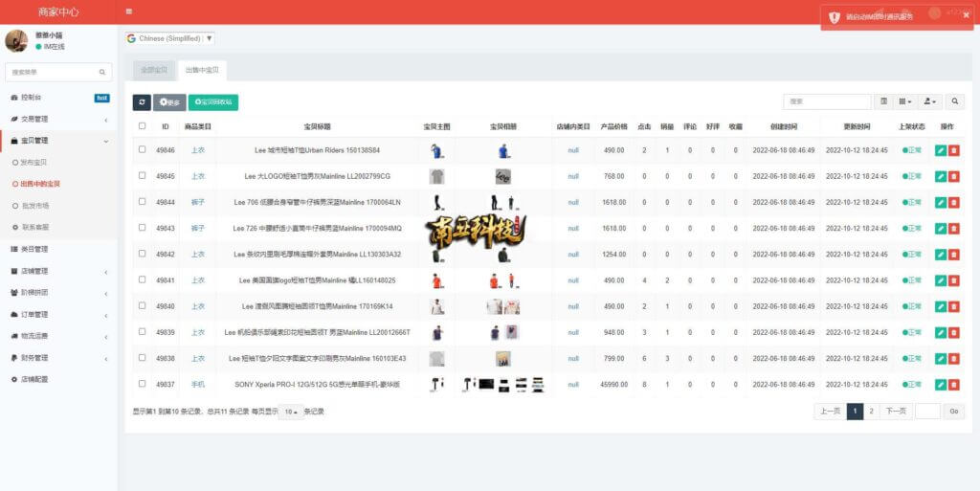Viewport: 980px width, 491px height.
Task: Collapse the 宝贝管理 sidebar menu
Action: click(x=58, y=141)
